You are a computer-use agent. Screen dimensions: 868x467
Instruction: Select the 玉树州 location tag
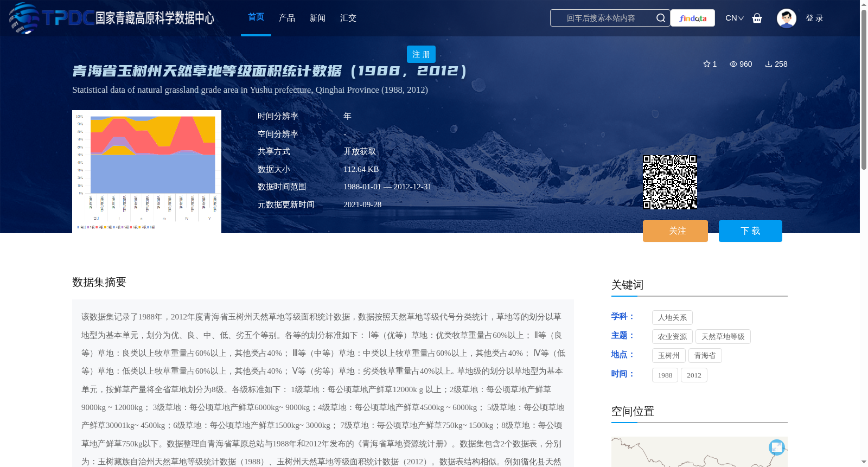tap(668, 356)
